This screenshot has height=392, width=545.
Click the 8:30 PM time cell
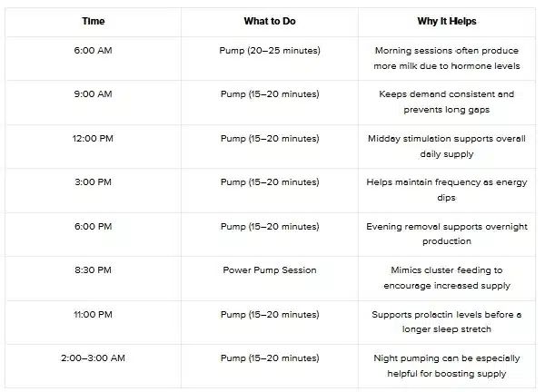tap(93, 270)
